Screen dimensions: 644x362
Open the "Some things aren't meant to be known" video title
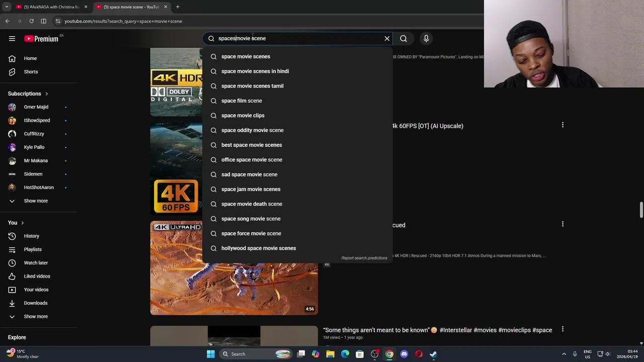pyautogui.click(x=438, y=330)
